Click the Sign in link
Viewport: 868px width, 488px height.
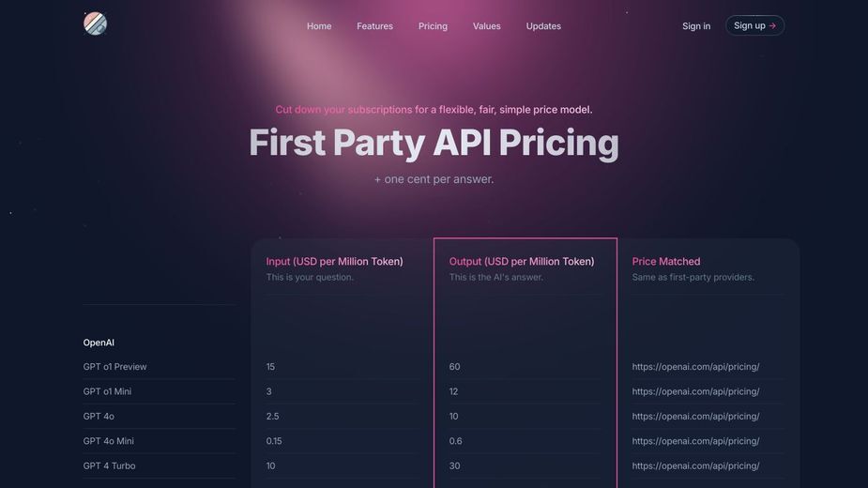coord(696,26)
